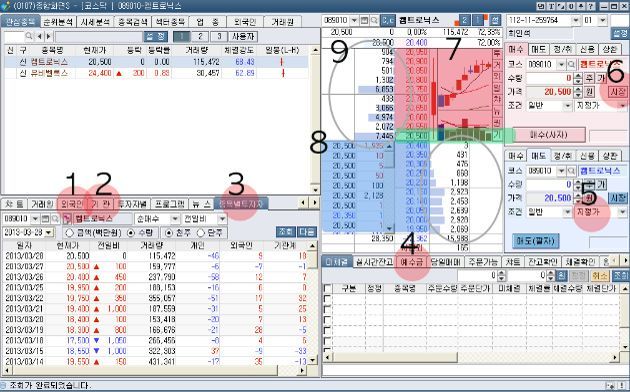Image resolution: width=630 pixels, height=392 pixels.
Task: Select the 천주 radio button
Action: [x=169, y=233]
